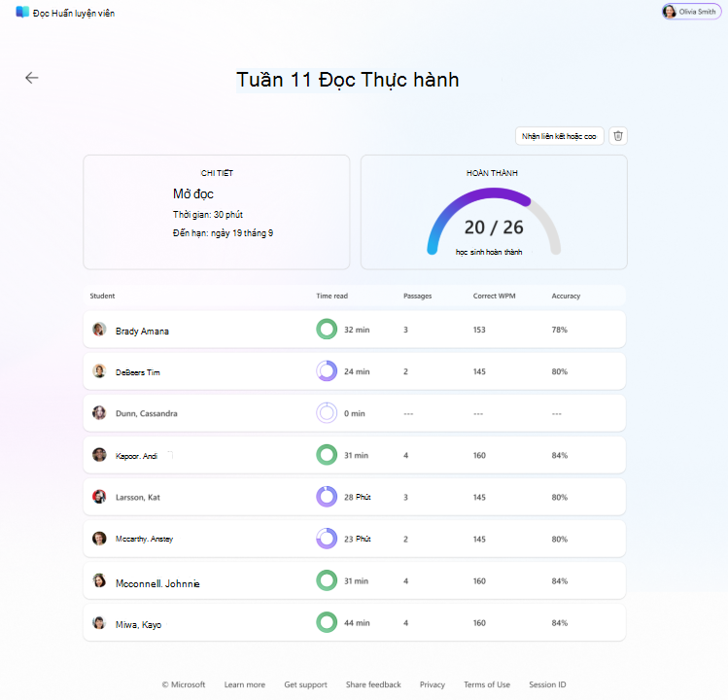Open the Kapoor, Andi student name
Viewport: 728px width, 700px height.
tap(136, 456)
